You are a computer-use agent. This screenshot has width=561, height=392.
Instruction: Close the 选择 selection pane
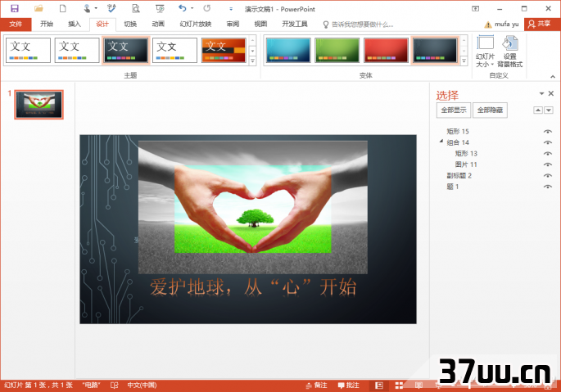coord(551,93)
